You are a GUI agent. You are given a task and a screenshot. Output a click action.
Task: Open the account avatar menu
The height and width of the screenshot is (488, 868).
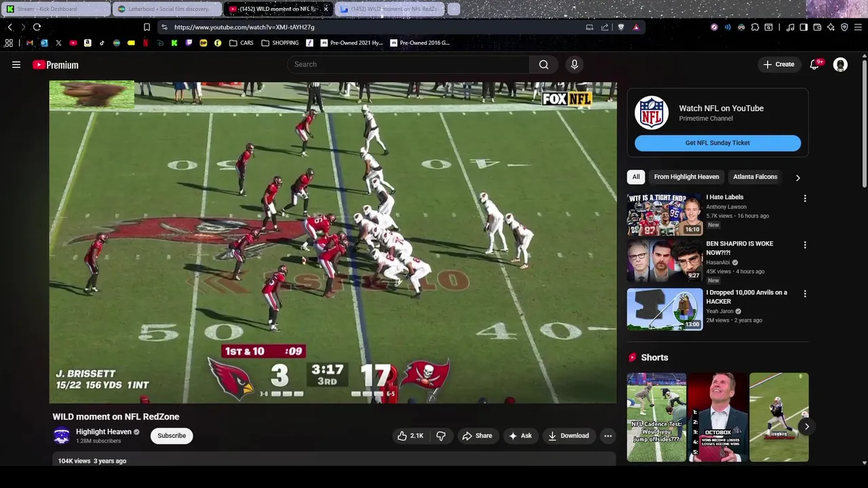tap(840, 64)
